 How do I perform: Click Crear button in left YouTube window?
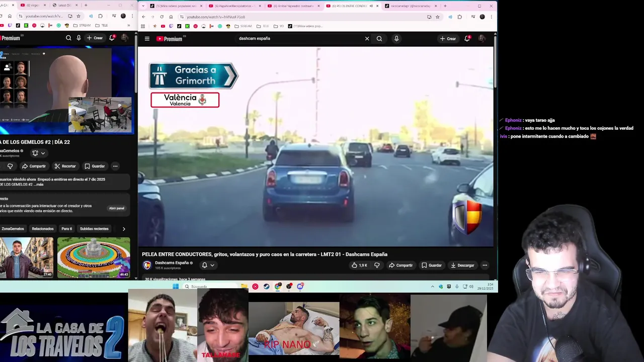coord(95,38)
